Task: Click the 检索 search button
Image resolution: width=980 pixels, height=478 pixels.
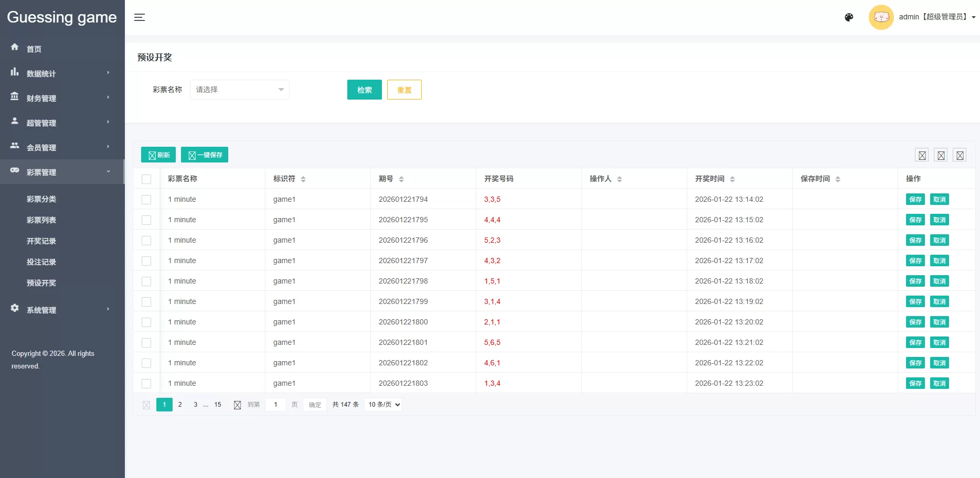Action: [x=364, y=90]
